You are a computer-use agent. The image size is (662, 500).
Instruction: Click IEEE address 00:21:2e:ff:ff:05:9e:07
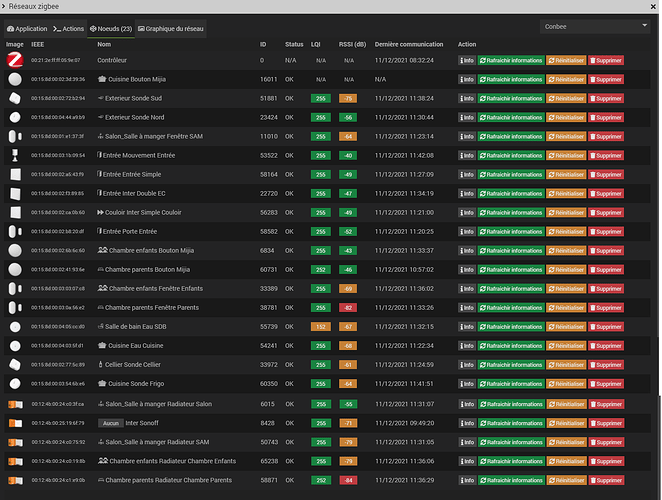pos(55,60)
